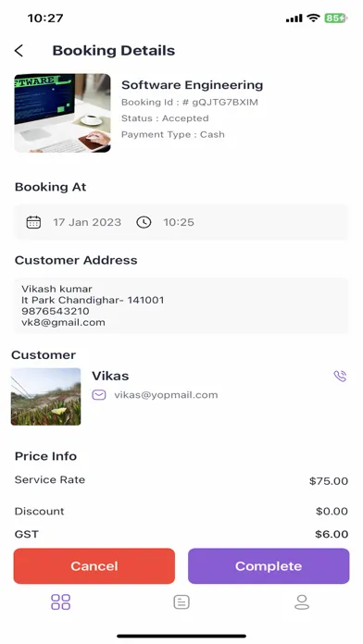Viewport: 363px width, 644px height.
Task: Call the customer via phone icon
Action: [340, 376]
